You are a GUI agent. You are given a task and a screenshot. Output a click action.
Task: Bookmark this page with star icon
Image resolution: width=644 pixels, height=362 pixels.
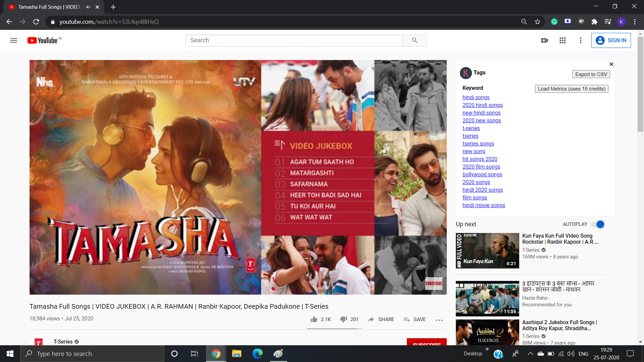pos(537,21)
